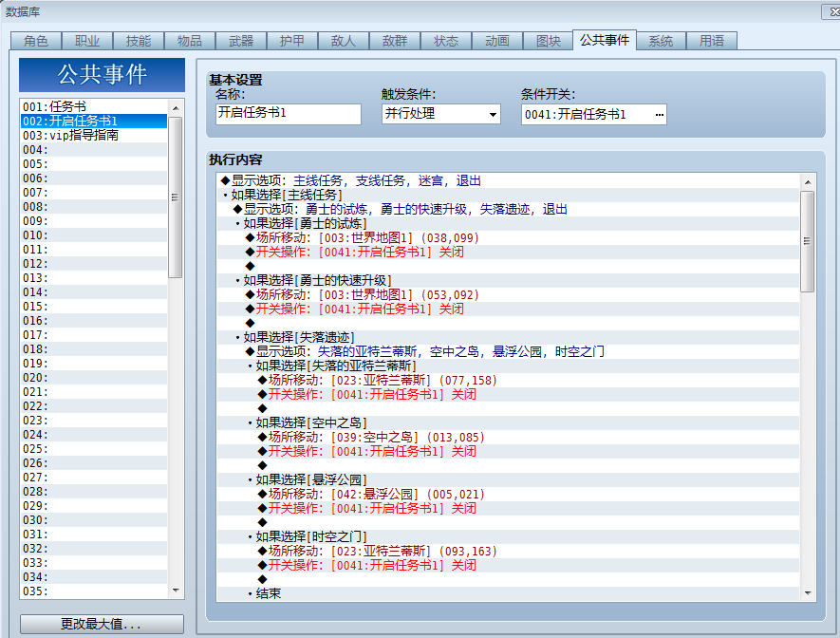Select the 如果选择[失落的亚特兰蒂斯] line
840x638 pixels.
[x=508, y=366]
